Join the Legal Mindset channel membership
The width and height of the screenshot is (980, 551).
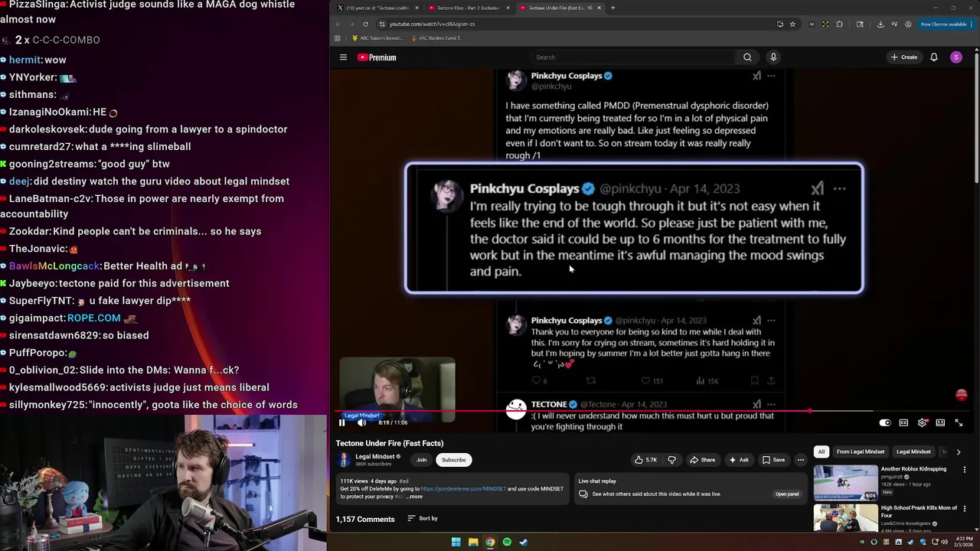(x=421, y=460)
